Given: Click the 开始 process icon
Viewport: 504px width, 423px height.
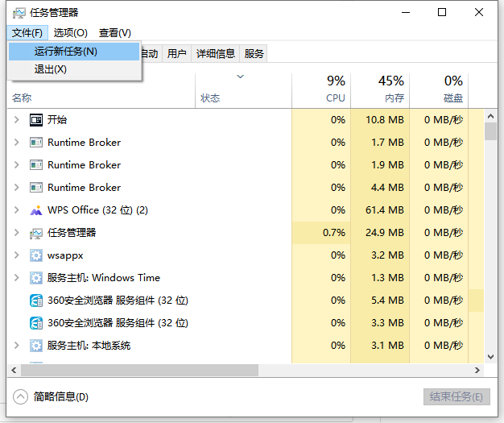Looking at the screenshot, I should [x=36, y=120].
